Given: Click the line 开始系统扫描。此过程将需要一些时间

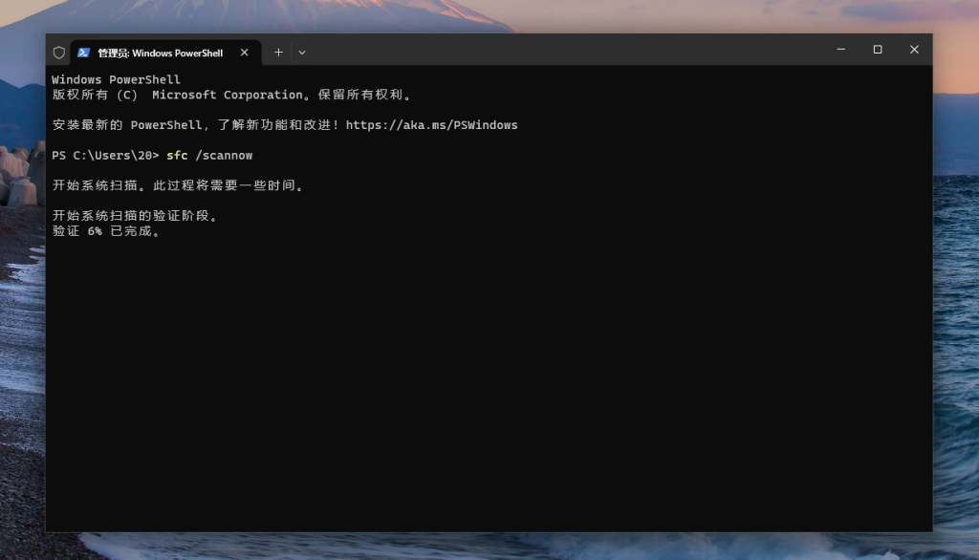Looking at the screenshot, I should tap(178, 185).
